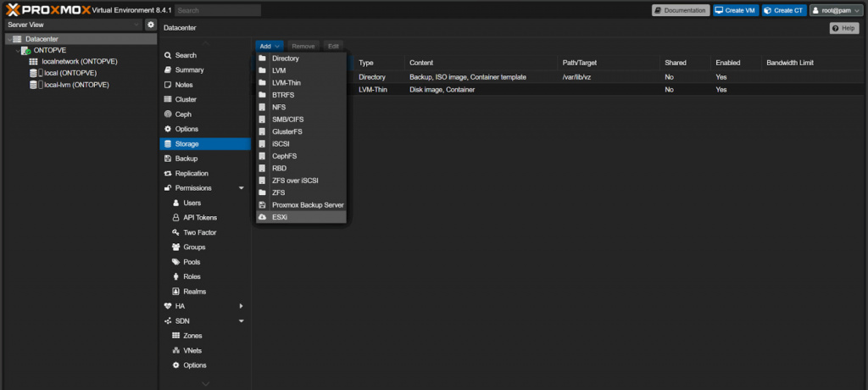
Task: Click the Roles male icon
Action: [x=176, y=276]
